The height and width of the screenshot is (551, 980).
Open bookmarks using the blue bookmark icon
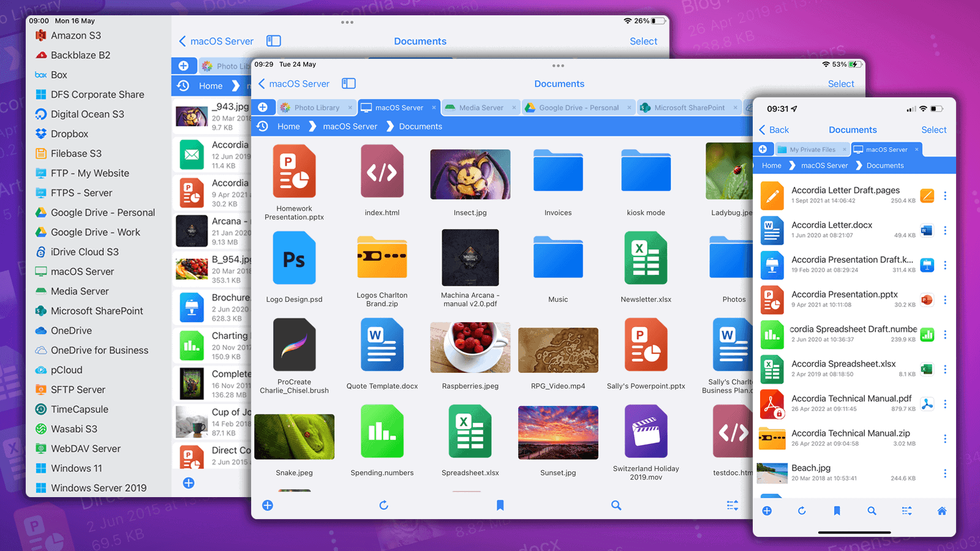click(500, 504)
